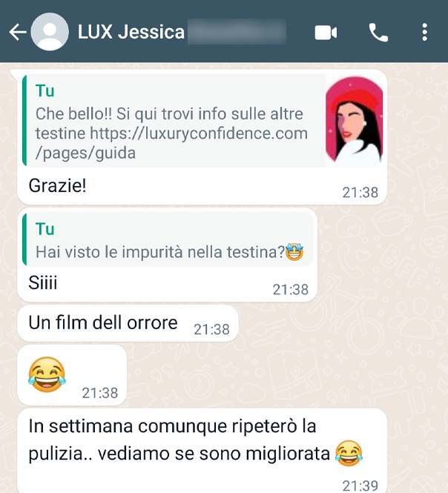Tap the star-eyes emoji in quoted text
The height and width of the screenshot is (493, 448).
coord(294,252)
